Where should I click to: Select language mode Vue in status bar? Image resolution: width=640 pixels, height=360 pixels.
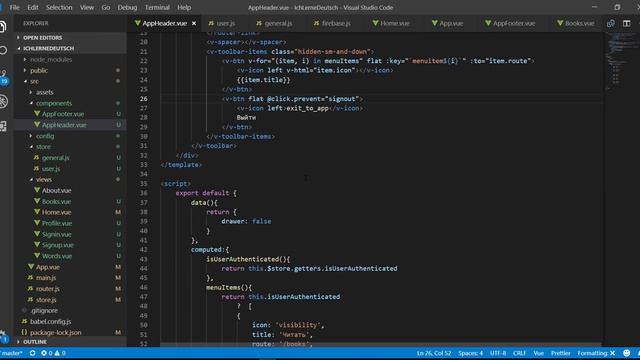coord(538,353)
